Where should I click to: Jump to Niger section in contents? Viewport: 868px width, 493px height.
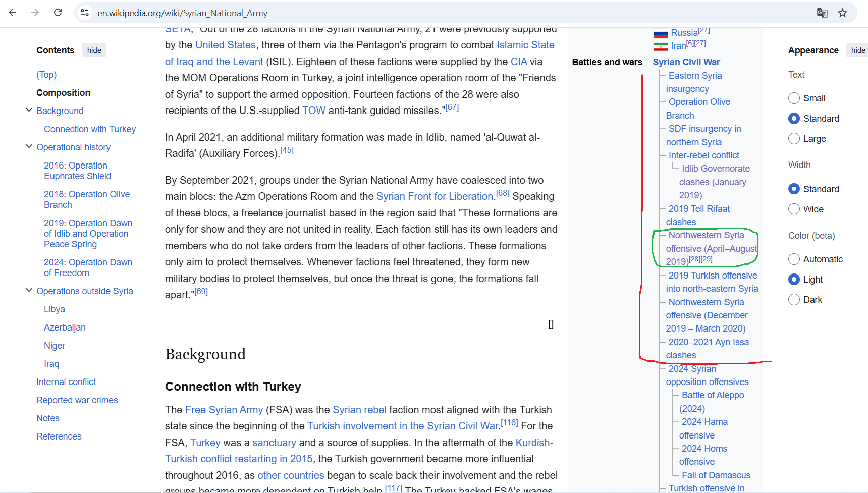coord(55,346)
